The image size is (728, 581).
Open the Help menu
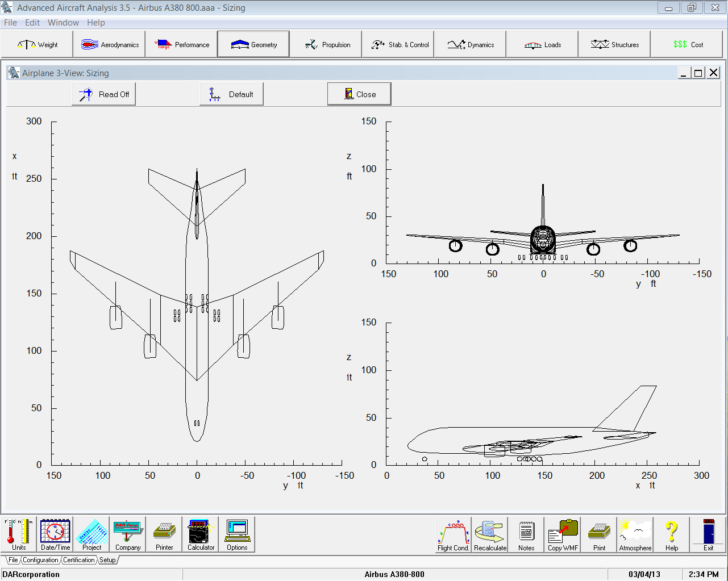[x=96, y=23]
